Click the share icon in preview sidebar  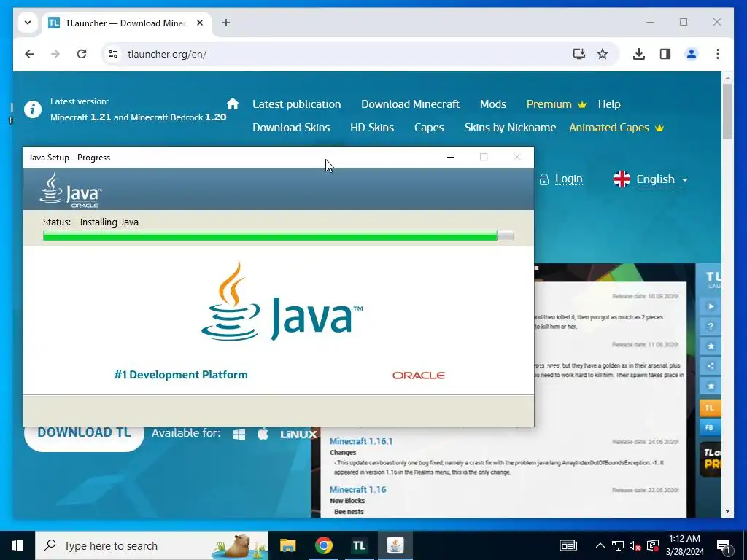click(711, 366)
